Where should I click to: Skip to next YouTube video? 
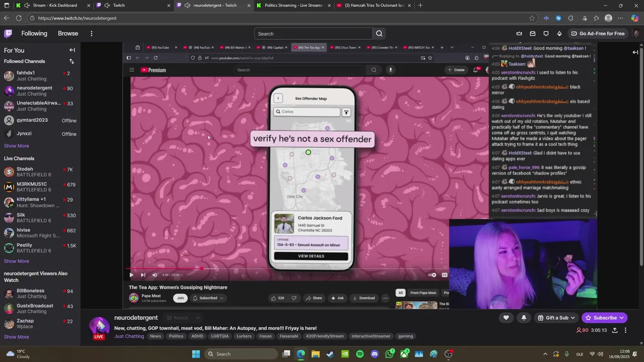[x=143, y=275]
